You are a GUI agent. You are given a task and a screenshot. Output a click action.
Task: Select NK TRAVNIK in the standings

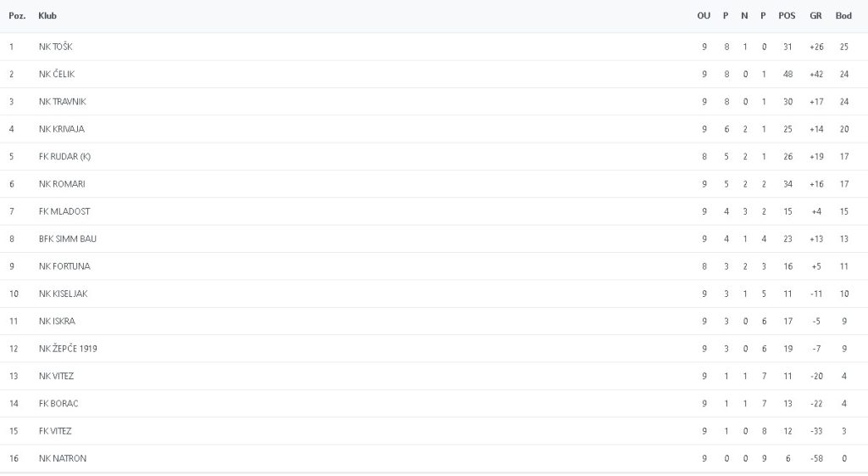click(63, 102)
